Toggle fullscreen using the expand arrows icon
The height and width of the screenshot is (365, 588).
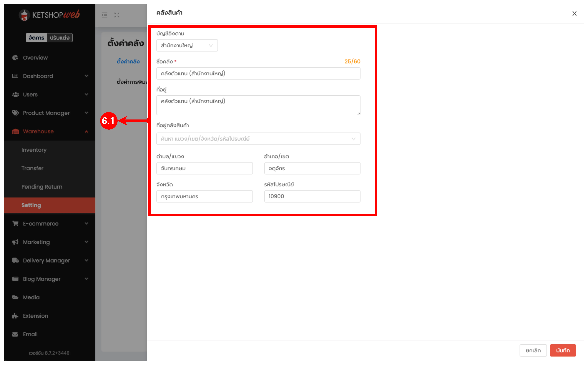tap(117, 15)
